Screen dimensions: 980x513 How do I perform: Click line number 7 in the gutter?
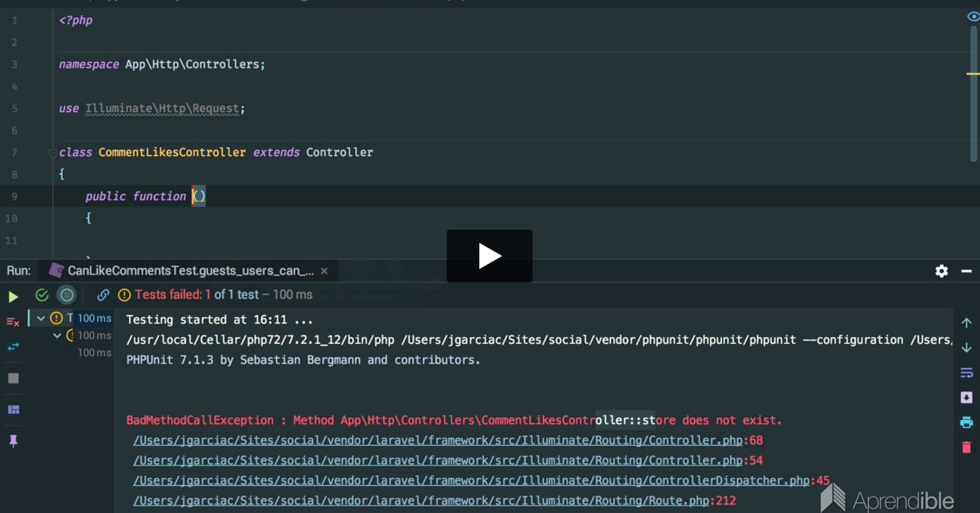tap(14, 153)
